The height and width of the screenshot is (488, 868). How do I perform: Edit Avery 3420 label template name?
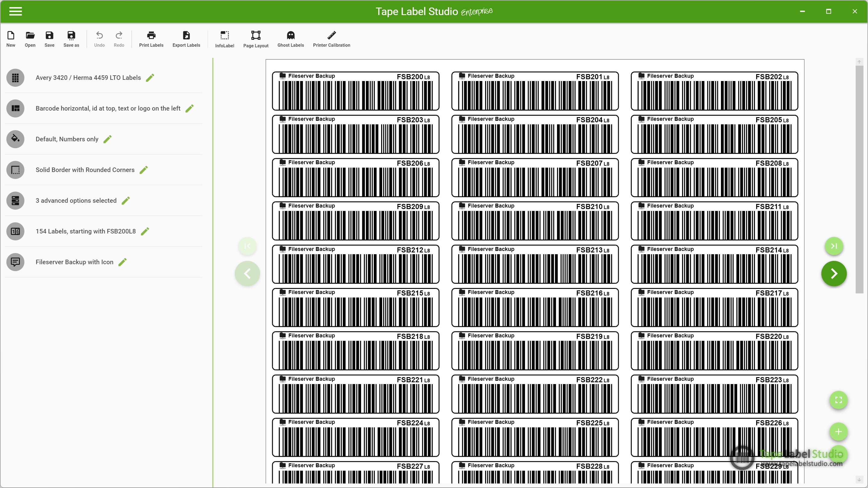point(150,77)
